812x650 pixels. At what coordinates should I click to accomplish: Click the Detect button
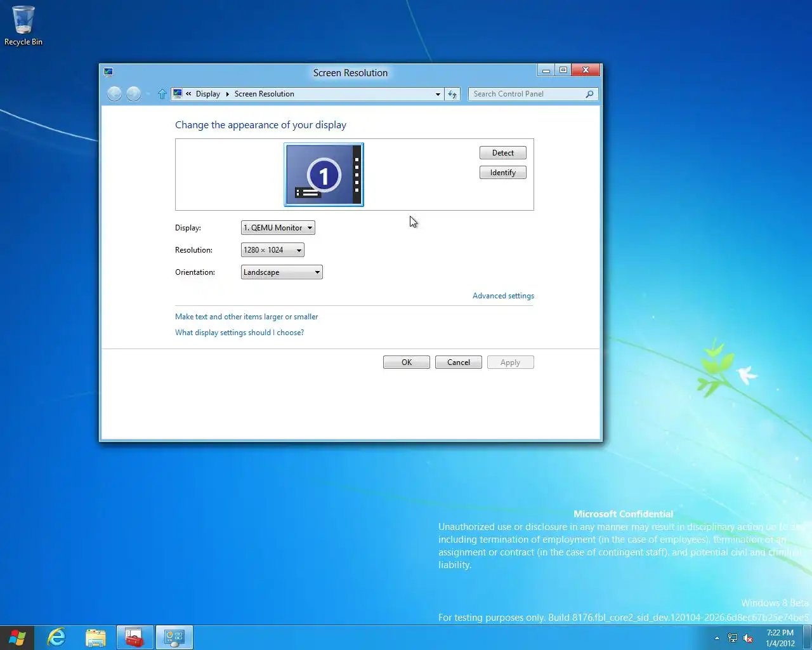click(503, 153)
